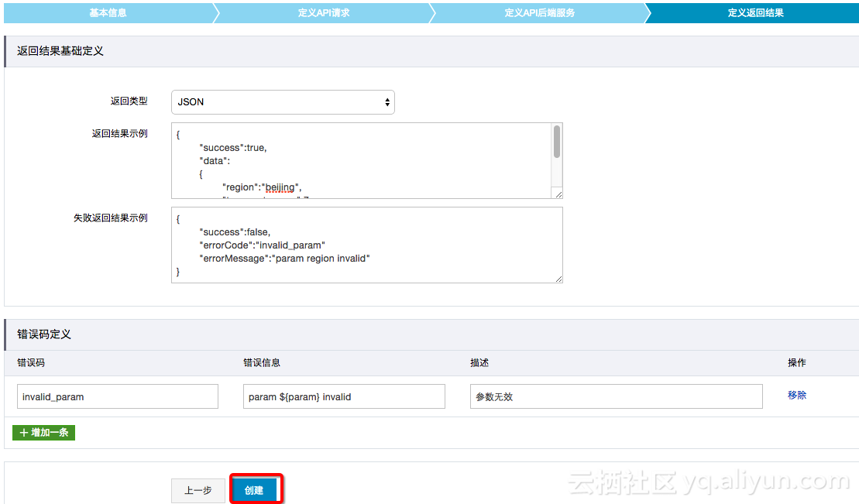This screenshot has width=859, height=504.
Task: Remove the invalid_param row via 移除
Action: [x=797, y=395]
